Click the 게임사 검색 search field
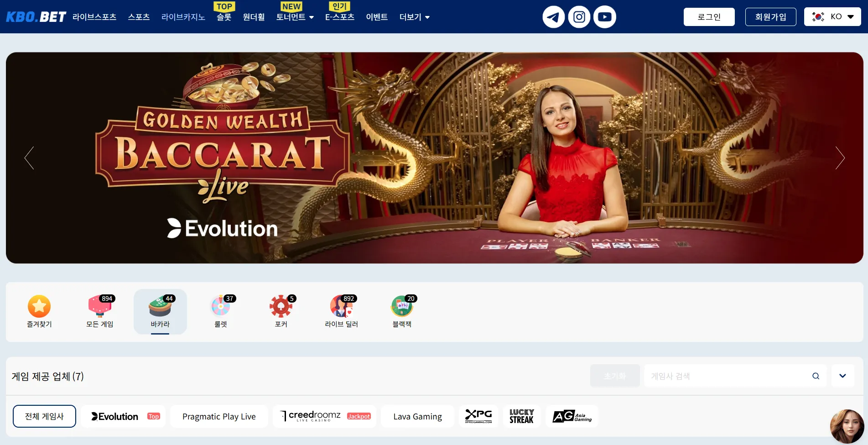868x445 pixels. [x=735, y=376]
